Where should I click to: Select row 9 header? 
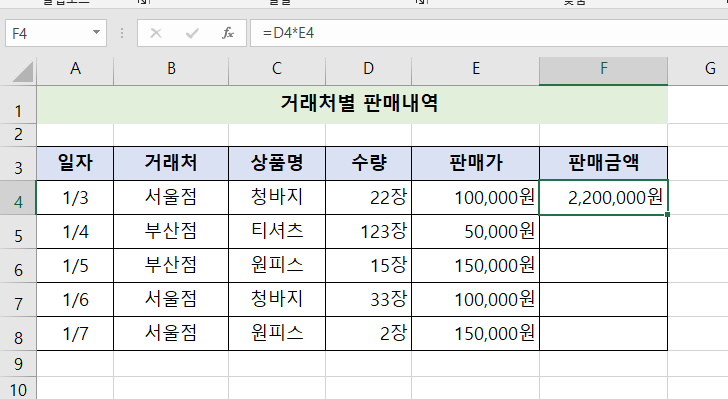click(x=18, y=363)
